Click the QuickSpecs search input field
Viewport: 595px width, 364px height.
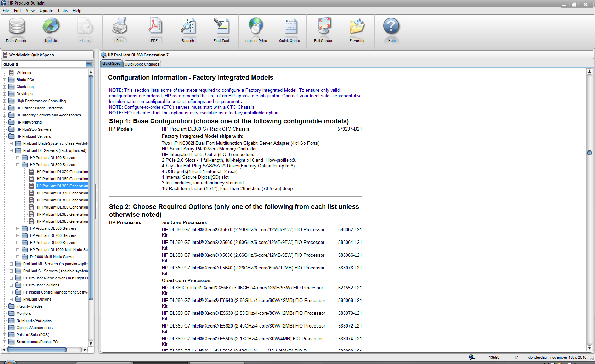pyautogui.click(x=44, y=64)
